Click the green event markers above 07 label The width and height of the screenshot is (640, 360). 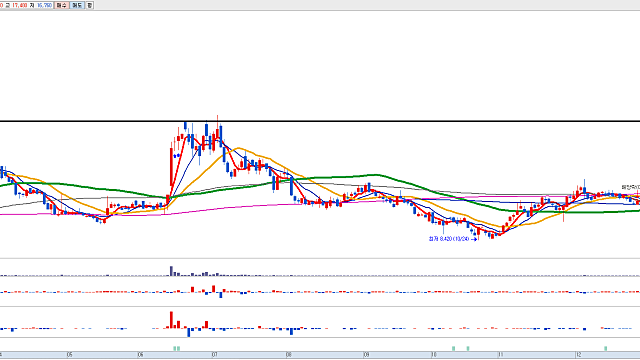click(176, 349)
